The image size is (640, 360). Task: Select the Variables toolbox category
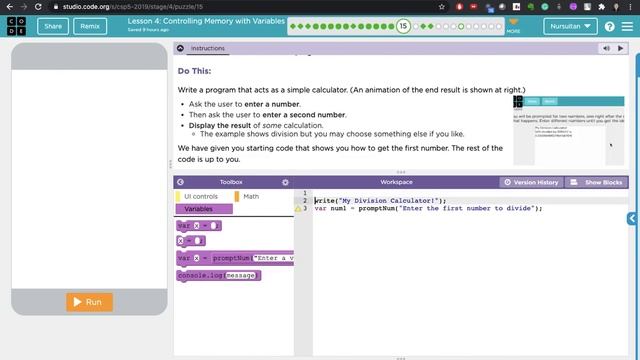click(x=204, y=209)
